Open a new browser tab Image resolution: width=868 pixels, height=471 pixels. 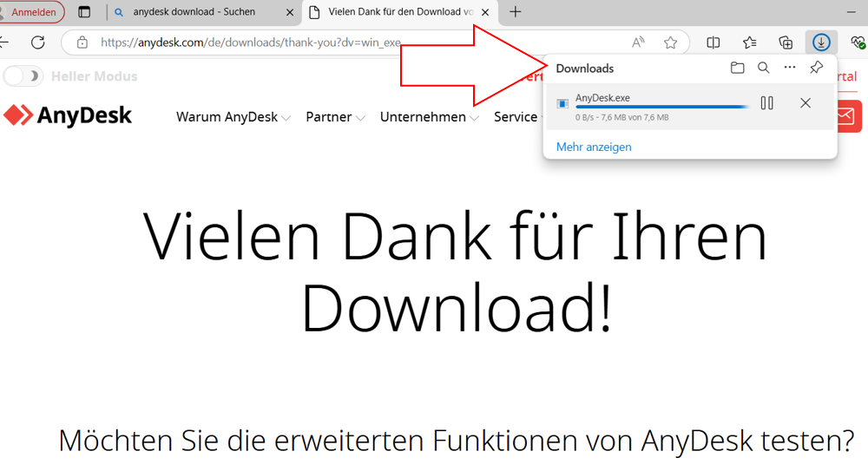pos(516,12)
